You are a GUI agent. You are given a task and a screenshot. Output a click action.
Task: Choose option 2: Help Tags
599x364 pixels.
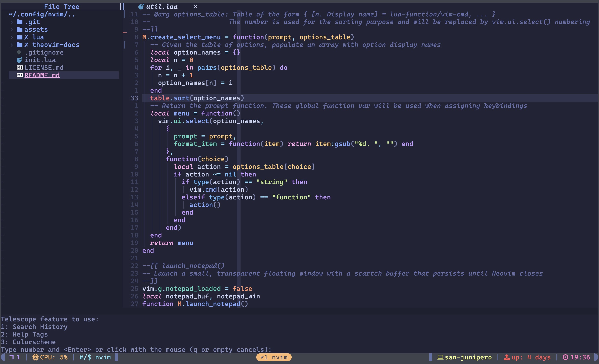pyautogui.click(x=24, y=334)
